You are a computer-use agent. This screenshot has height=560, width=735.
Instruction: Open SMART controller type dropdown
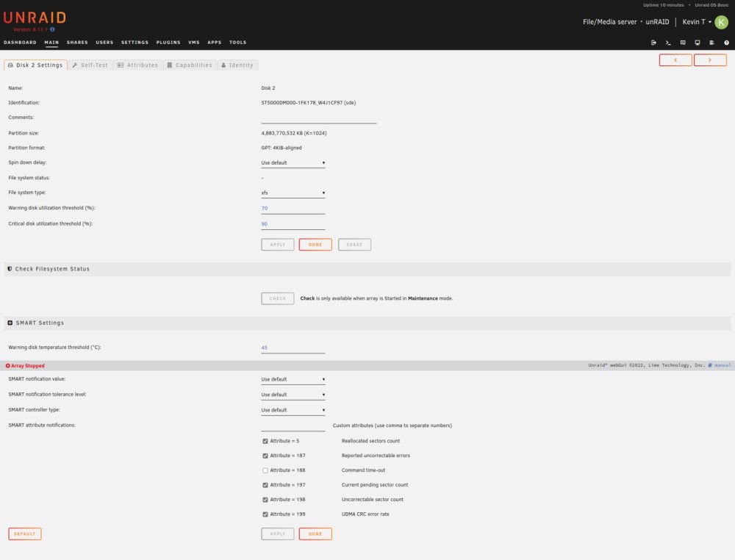point(293,410)
